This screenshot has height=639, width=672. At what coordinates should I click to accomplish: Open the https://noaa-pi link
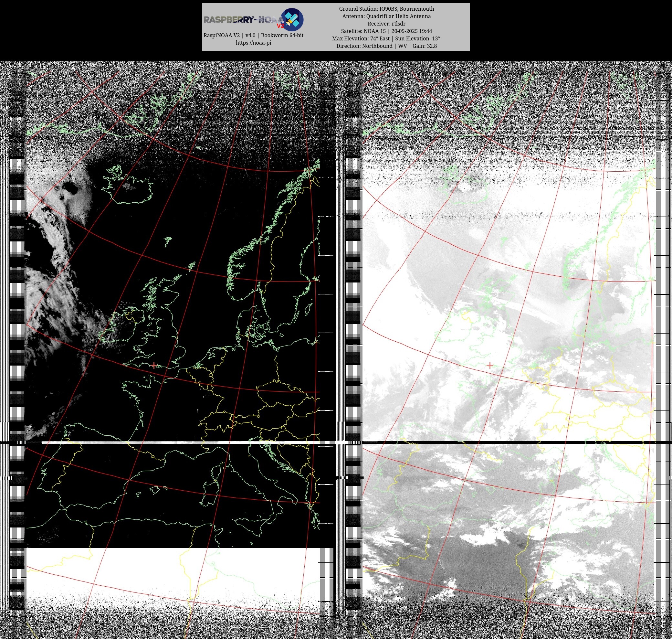click(253, 43)
